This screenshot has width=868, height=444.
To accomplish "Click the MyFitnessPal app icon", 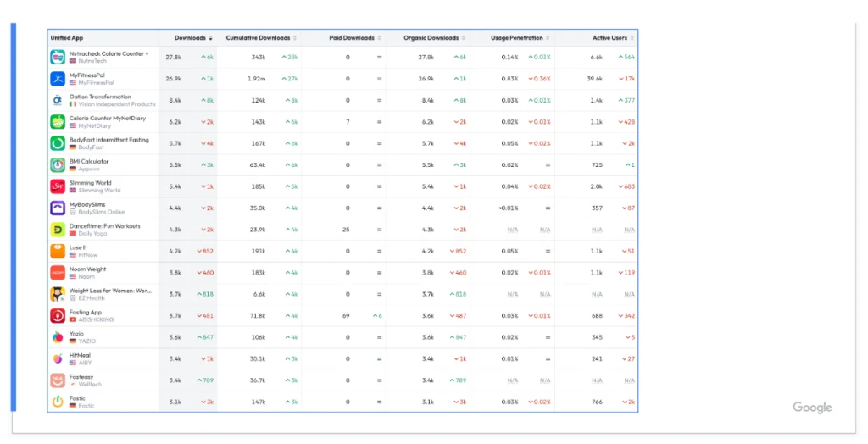I will [58, 79].
